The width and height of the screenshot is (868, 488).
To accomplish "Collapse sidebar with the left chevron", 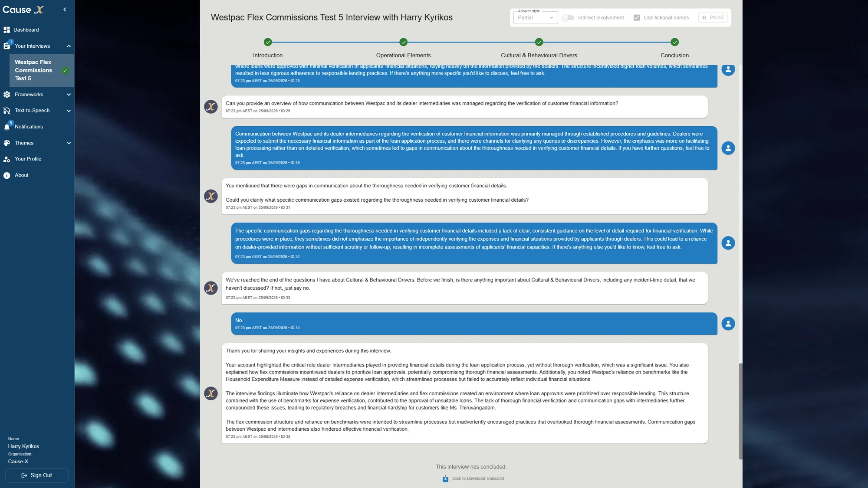I will tap(65, 10).
